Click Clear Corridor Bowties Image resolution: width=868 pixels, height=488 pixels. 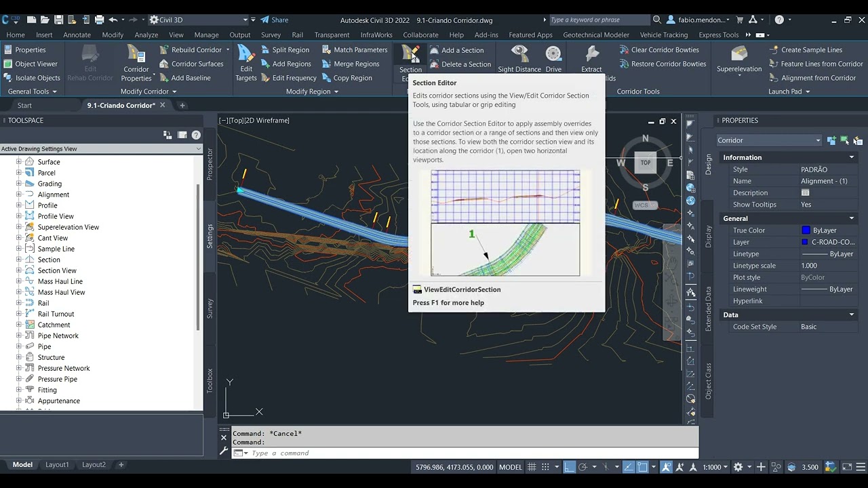click(658, 49)
